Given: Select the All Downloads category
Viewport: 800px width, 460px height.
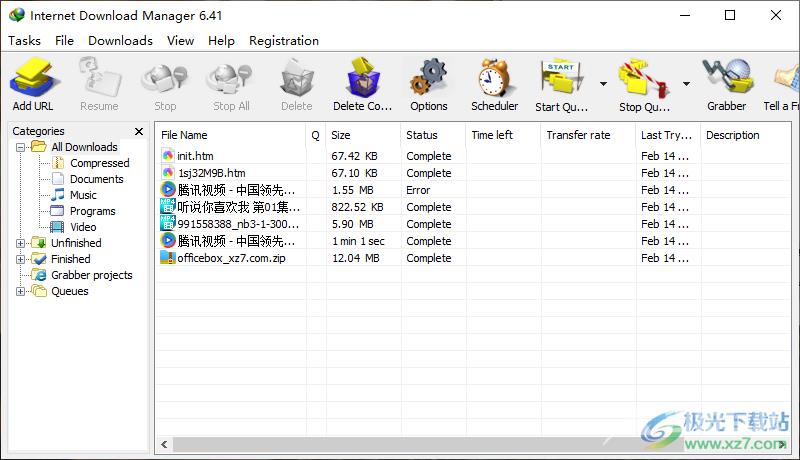Looking at the screenshot, I should (x=84, y=147).
